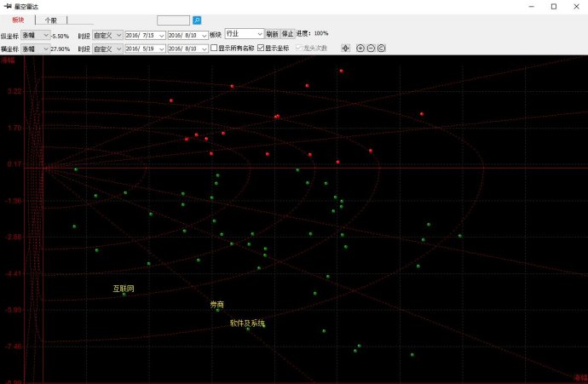The image size is (588, 384).
Task: Switch to the 个股 tab
Action: point(51,20)
